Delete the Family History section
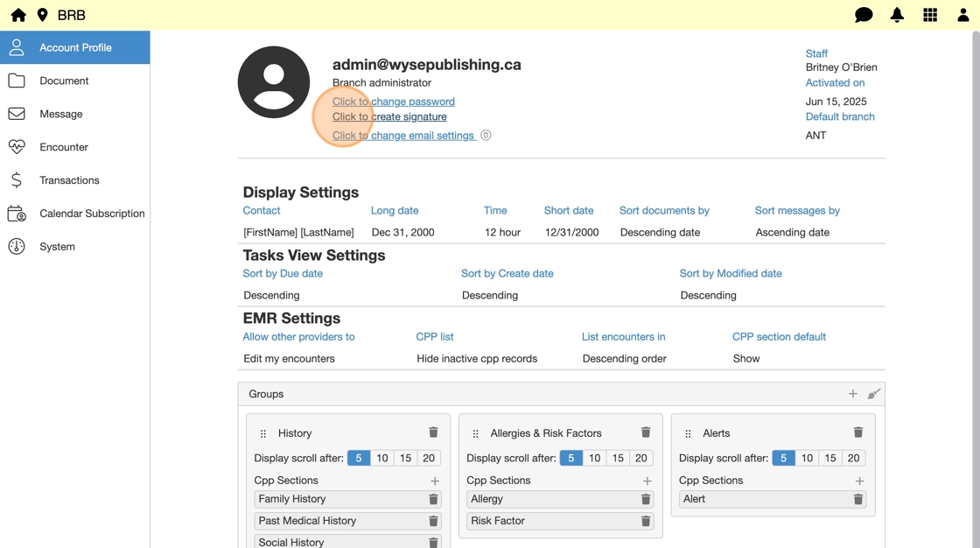The height and width of the screenshot is (548, 980). (433, 499)
